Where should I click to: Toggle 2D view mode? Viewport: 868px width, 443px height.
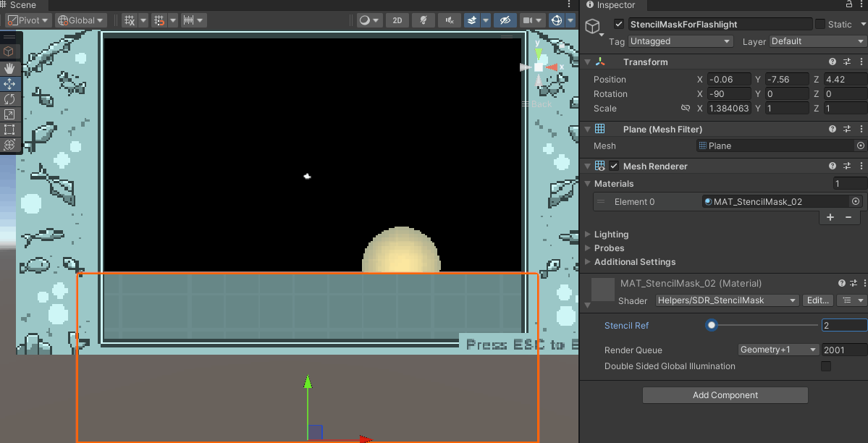[397, 20]
